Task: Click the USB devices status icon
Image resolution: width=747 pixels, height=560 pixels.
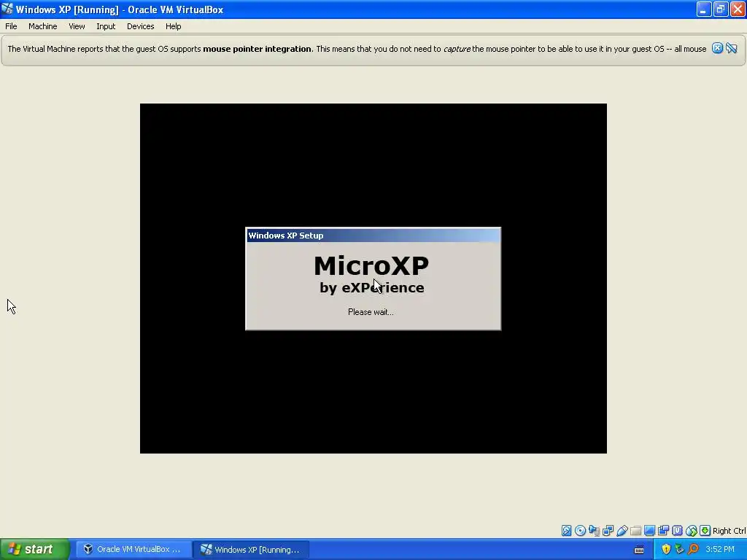Action: 622,531
